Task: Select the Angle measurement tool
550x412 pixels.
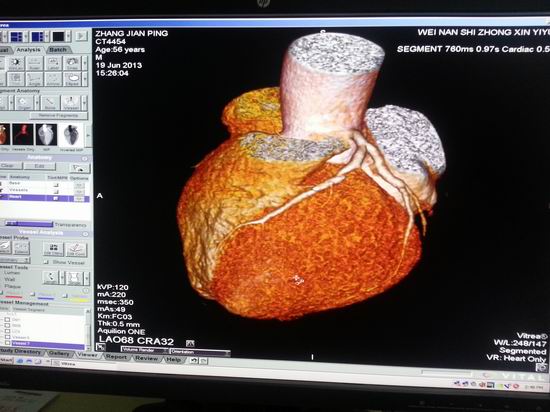Action: click(x=34, y=79)
